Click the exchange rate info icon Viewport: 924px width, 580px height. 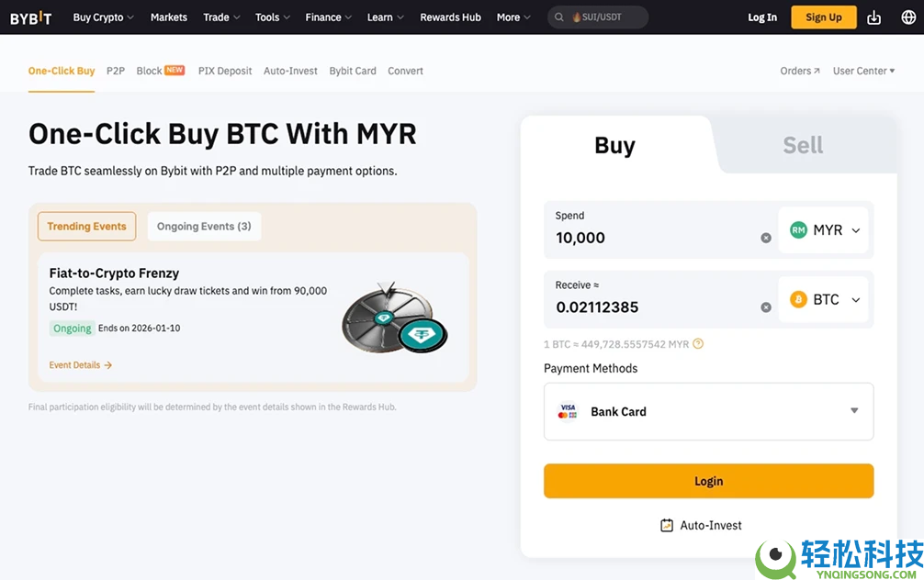(698, 344)
